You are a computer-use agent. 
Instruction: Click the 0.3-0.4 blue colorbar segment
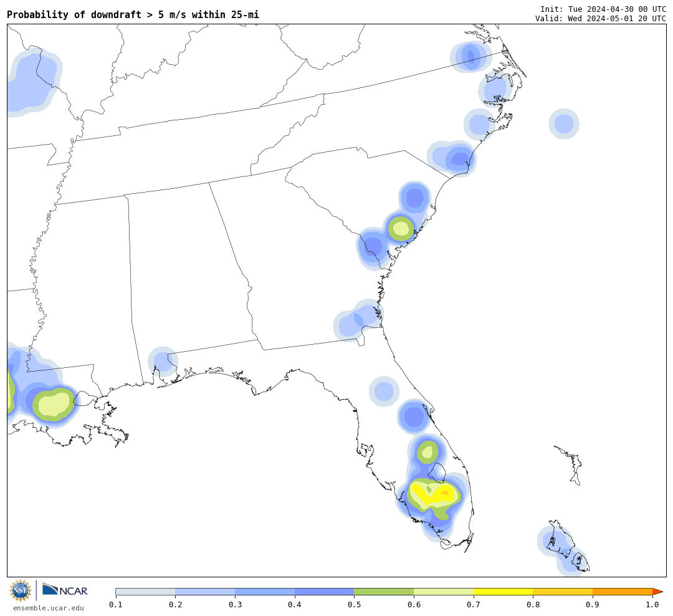[x=265, y=592]
